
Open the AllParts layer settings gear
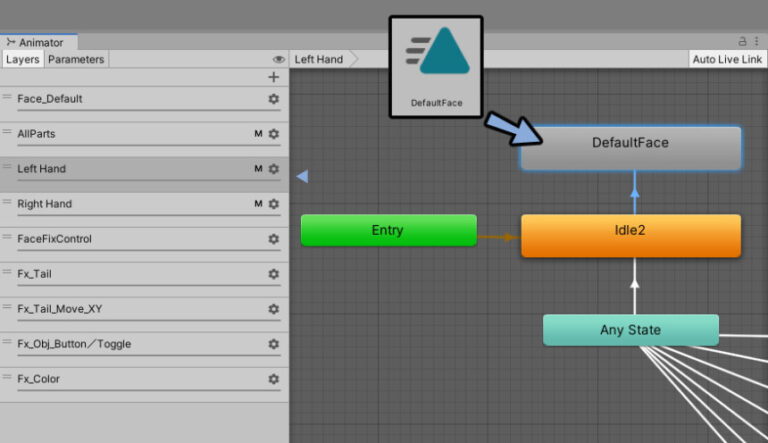(273, 134)
